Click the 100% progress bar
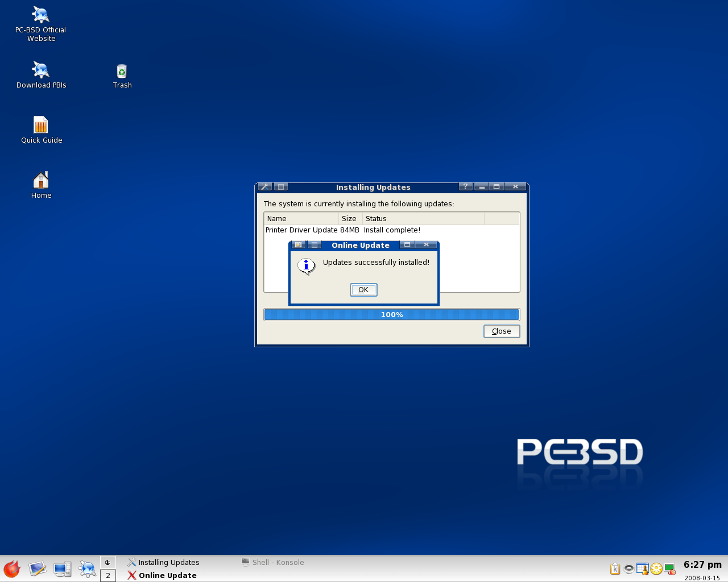 [392, 315]
